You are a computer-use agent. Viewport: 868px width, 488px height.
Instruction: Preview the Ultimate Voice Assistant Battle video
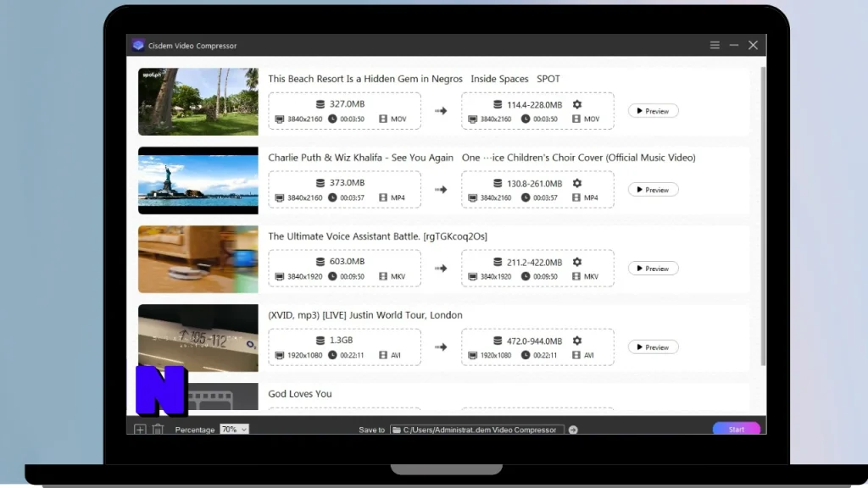click(x=654, y=269)
